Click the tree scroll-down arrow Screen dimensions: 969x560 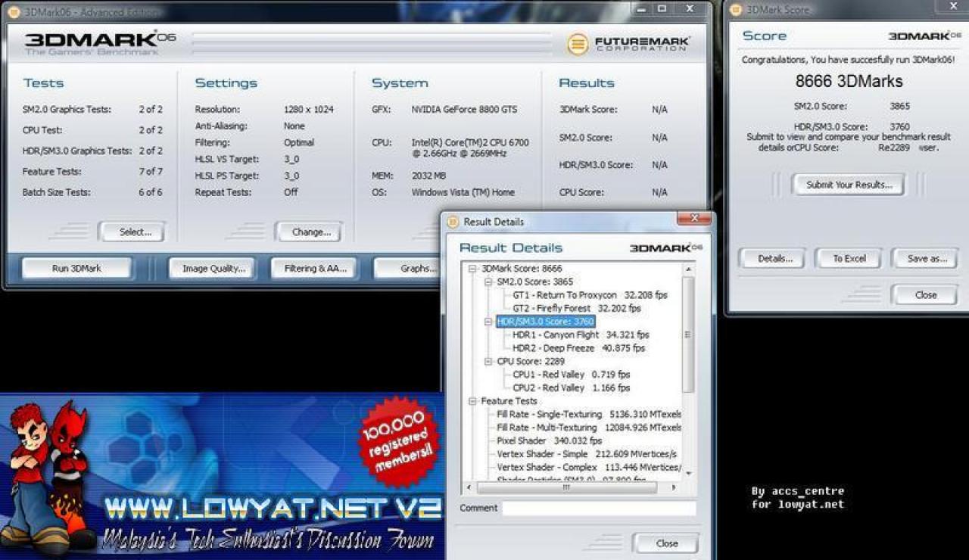(x=688, y=473)
